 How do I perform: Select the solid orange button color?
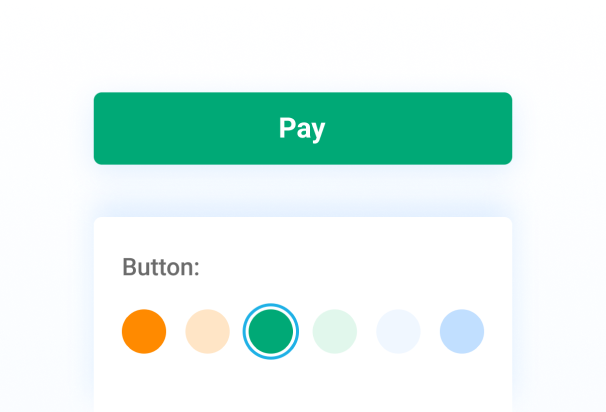coord(144,331)
